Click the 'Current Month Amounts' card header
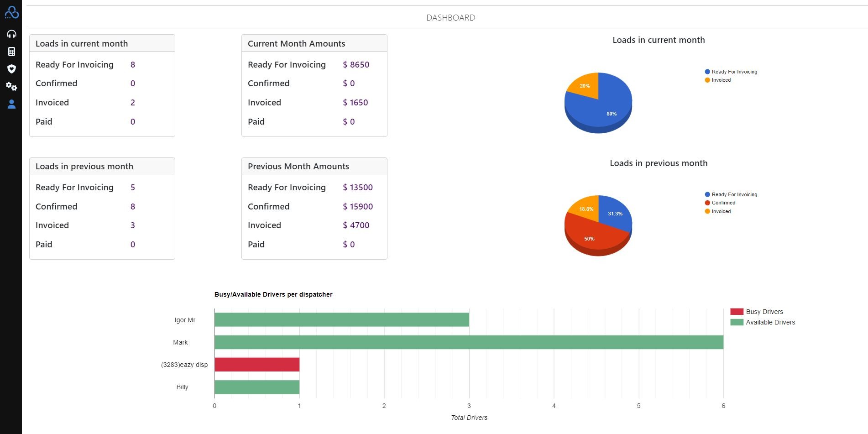 (314, 43)
